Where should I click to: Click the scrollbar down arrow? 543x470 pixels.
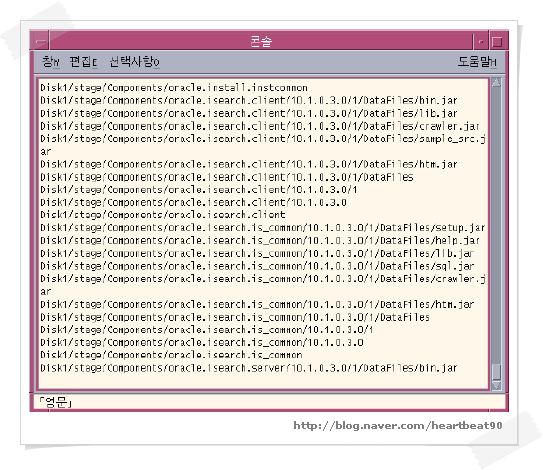496,385
